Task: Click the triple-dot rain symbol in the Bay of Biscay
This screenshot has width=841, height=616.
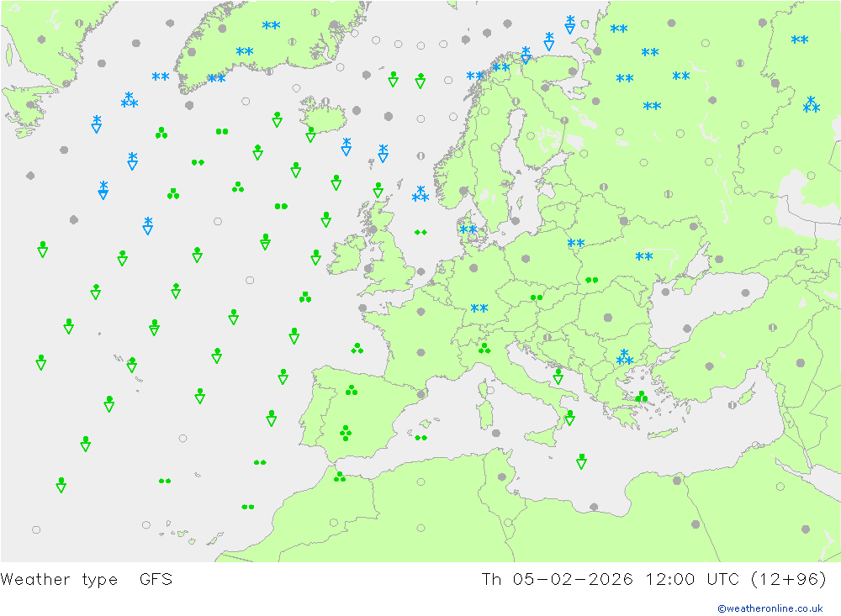Action: [357, 349]
